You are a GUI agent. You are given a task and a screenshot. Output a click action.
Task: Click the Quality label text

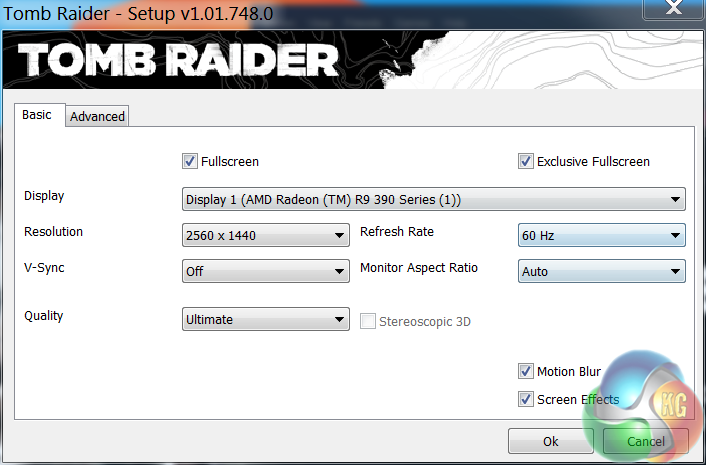44,316
